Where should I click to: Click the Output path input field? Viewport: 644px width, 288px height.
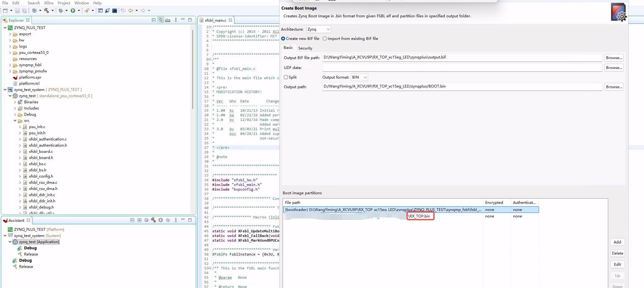[462, 87]
